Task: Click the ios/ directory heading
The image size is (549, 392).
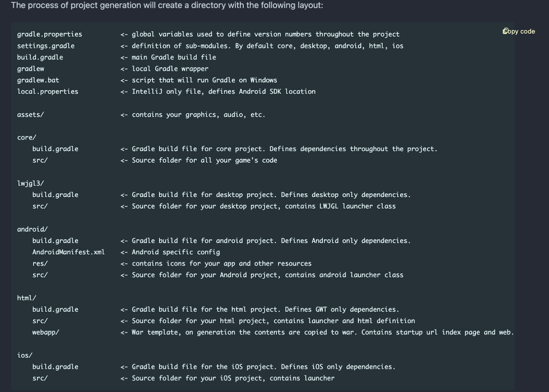Action: [x=25, y=355]
